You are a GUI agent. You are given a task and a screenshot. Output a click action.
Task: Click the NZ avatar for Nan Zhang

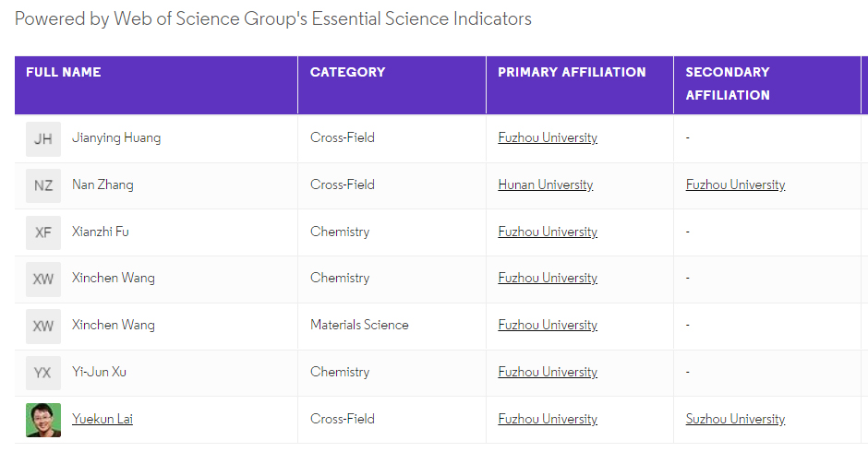[43, 185]
